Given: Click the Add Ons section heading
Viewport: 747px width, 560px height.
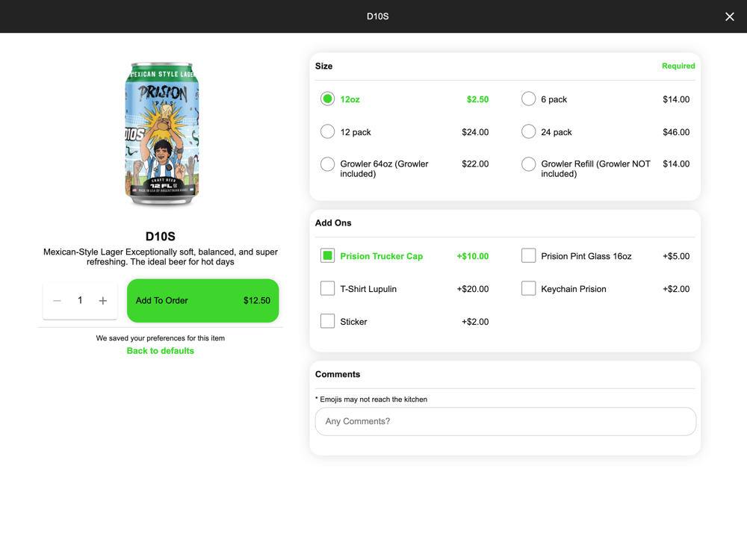Looking at the screenshot, I should click(333, 223).
